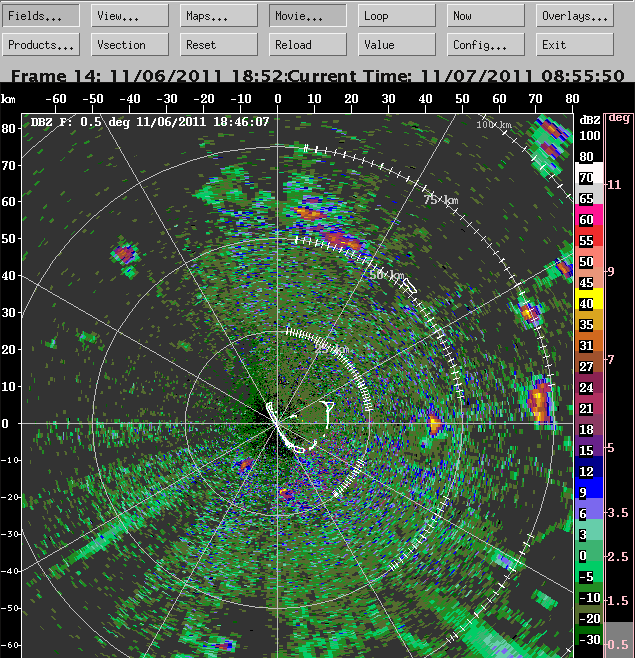The width and height of the screenshot is (635, 658).
Task: Select the 50 dBZ salmon swatch
Action: tap(589, 257)
